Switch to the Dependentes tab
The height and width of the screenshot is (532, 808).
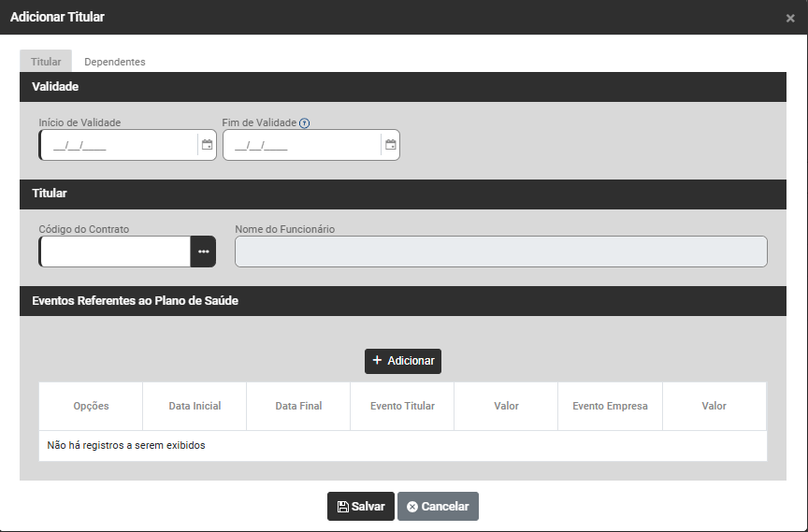tap(114, 62)
